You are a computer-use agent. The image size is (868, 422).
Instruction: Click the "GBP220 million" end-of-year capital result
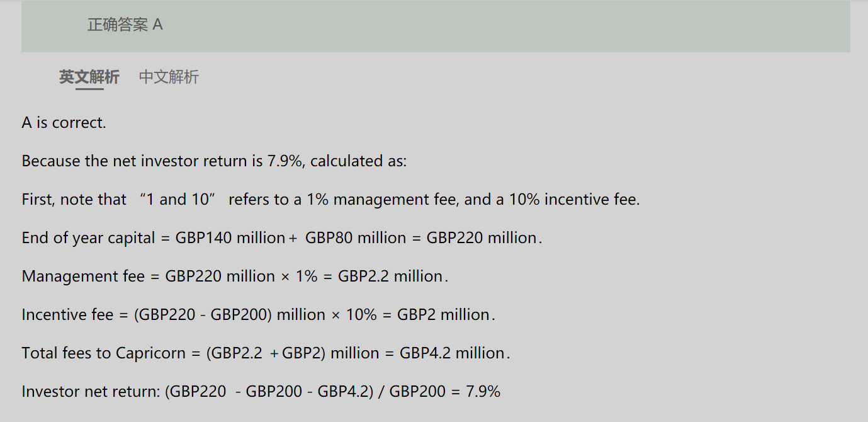(x=482, y=237)
